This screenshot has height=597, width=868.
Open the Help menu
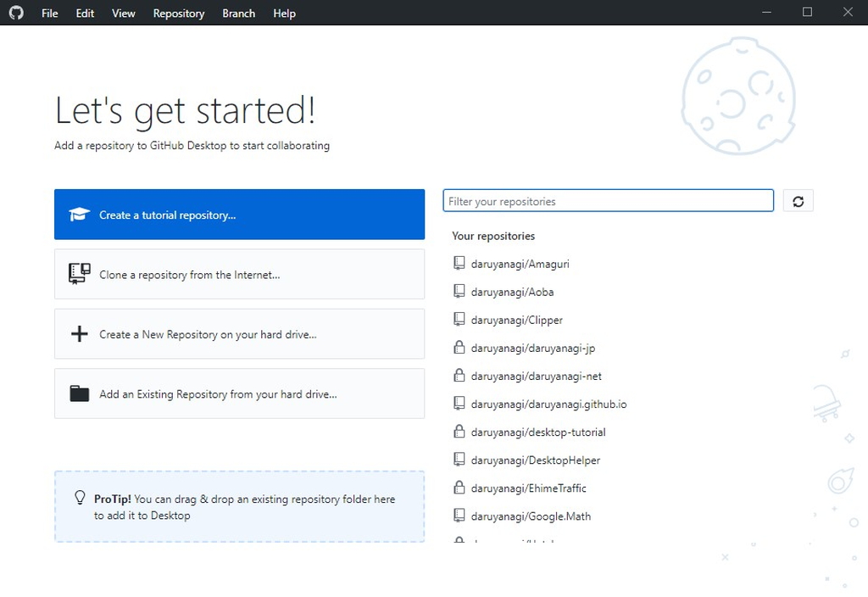(x=284, y=13)
